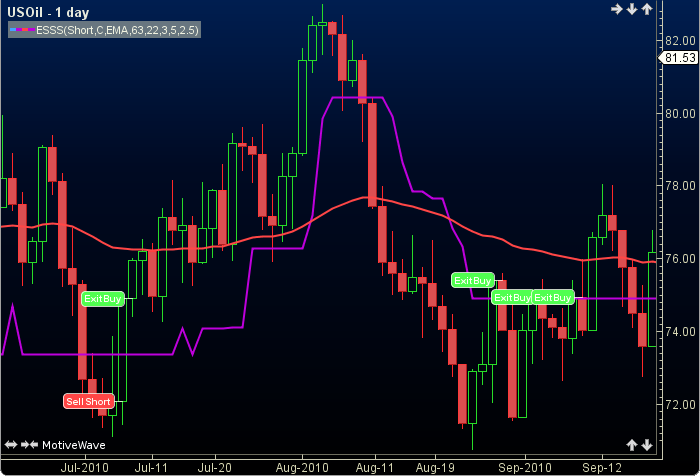Image resolution: width=700 pixels, height=476 pixels.
Task: Click the double-headed horizontal expand arrow icon
Action: [x=11, y=445]
